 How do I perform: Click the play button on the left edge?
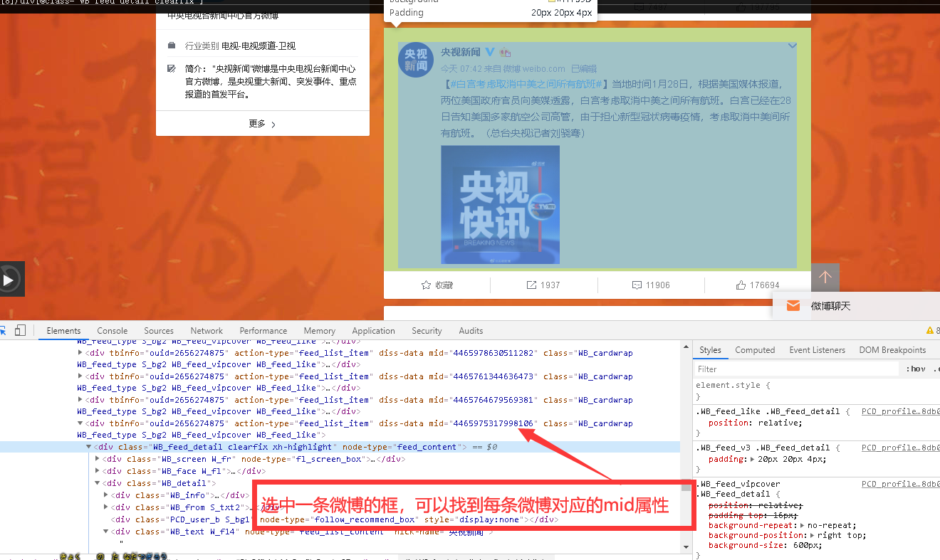point(9,280)
